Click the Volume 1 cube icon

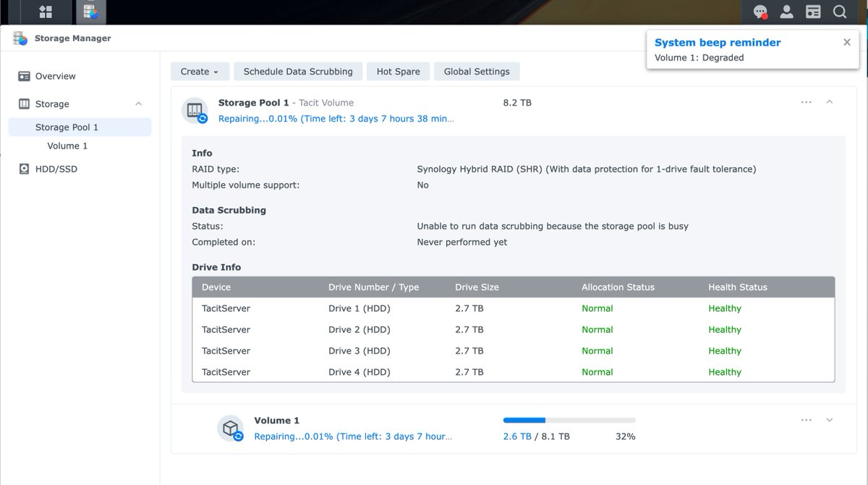coord(231,428)
